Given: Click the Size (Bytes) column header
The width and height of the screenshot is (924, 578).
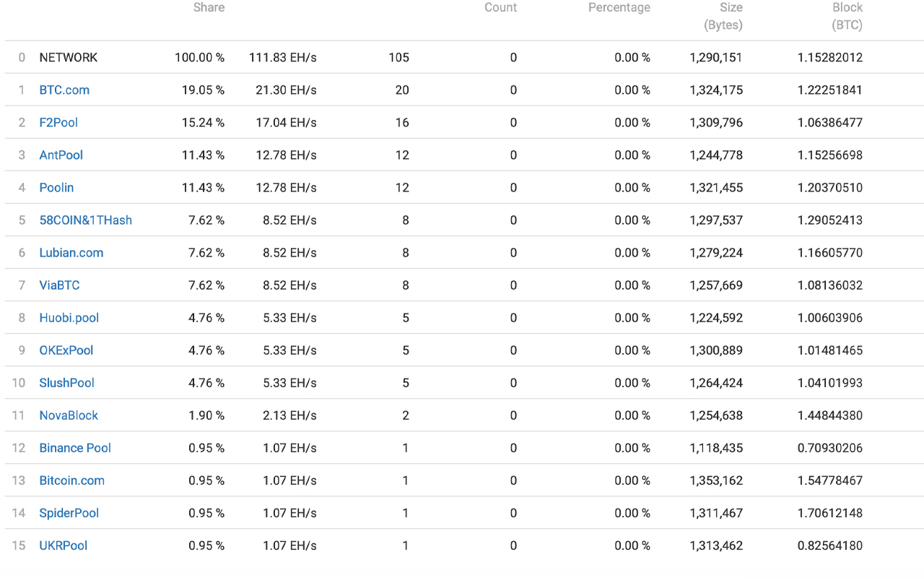Looking at the screenshot, I should pos(723,16).
